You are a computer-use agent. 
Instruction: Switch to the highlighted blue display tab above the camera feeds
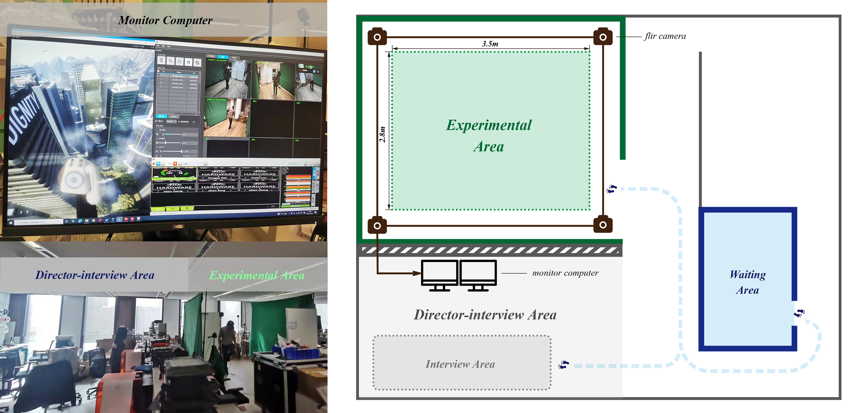tap(223, 57)
